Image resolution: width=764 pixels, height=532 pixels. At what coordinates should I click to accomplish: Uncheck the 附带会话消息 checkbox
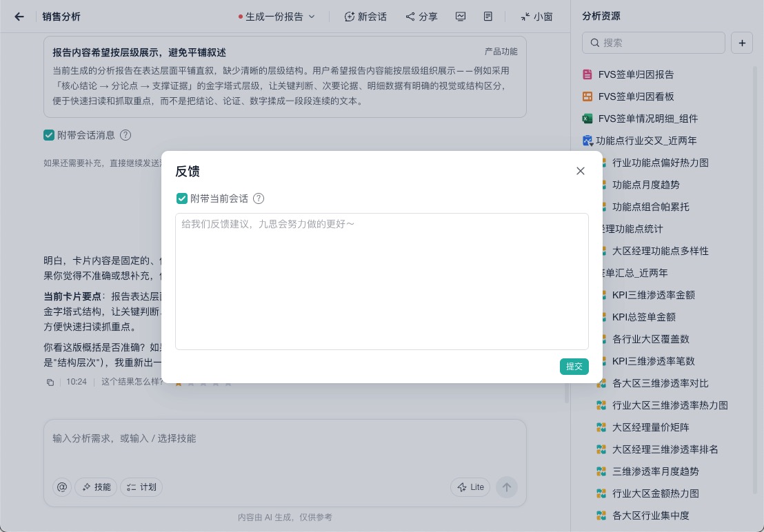pyautogui.click(x=49, y=135)
